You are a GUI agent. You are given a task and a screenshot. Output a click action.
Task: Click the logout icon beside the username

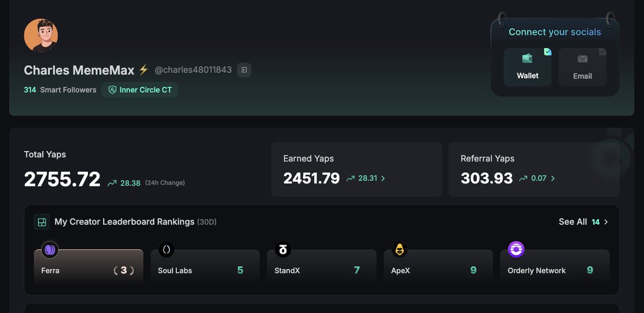click(244, 70)
